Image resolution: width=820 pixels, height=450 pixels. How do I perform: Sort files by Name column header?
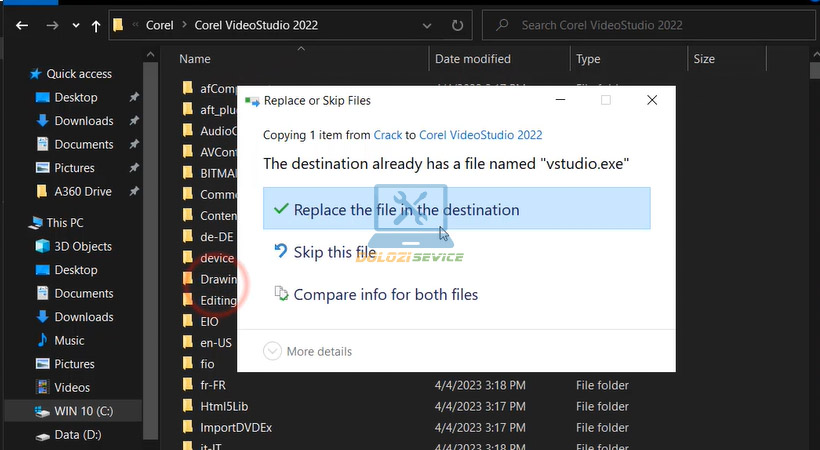pyautogui.click(x=195, y=59)
